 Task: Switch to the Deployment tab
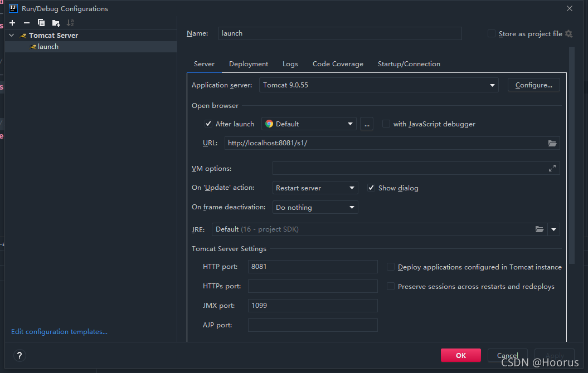(x=248, y=64)
